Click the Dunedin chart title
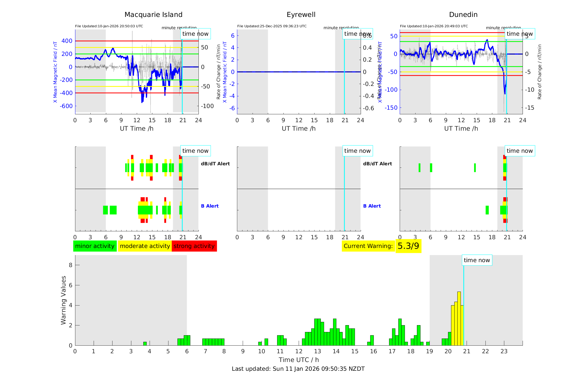The image size is (578, 392). [x=463, y=15]
